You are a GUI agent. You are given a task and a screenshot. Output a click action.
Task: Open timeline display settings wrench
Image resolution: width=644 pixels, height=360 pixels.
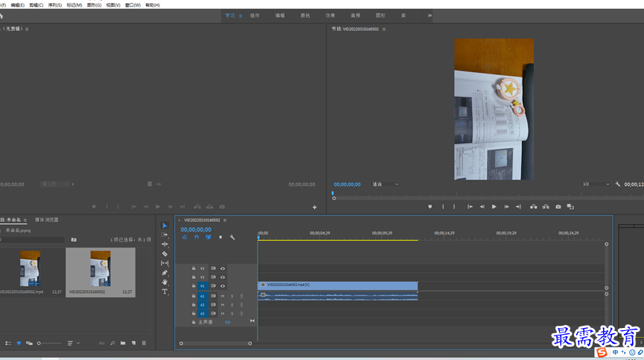click(x=232, y=237)
